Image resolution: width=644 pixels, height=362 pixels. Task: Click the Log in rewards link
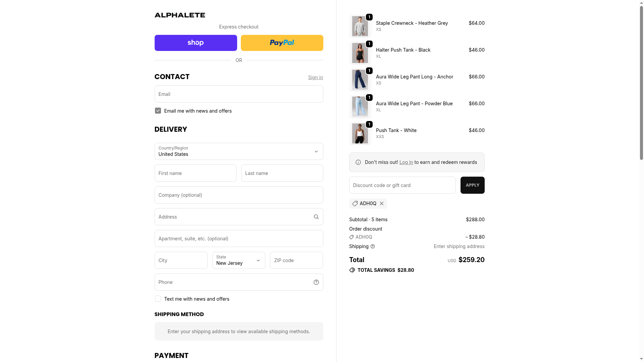pyautogui.click(x=406, y=162)
